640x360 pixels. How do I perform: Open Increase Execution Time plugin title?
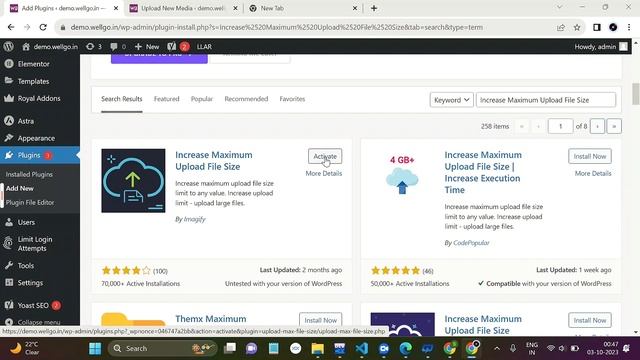[483, 172]
